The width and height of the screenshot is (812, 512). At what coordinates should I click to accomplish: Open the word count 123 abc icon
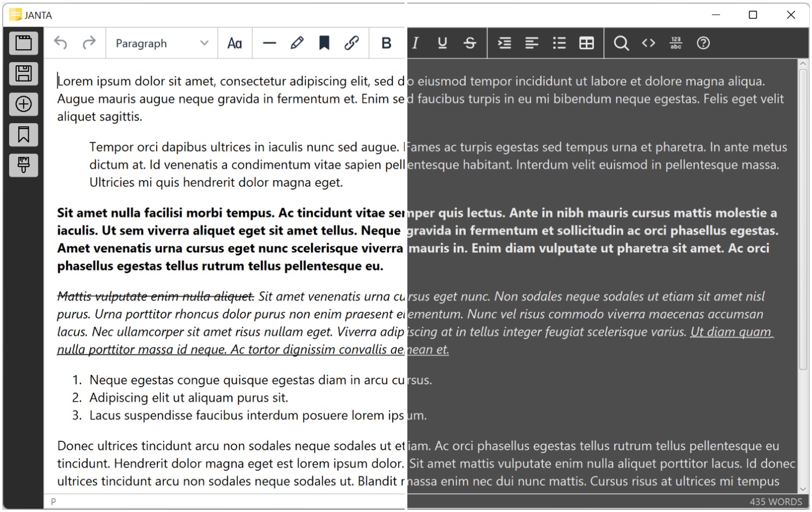[676, 43]
